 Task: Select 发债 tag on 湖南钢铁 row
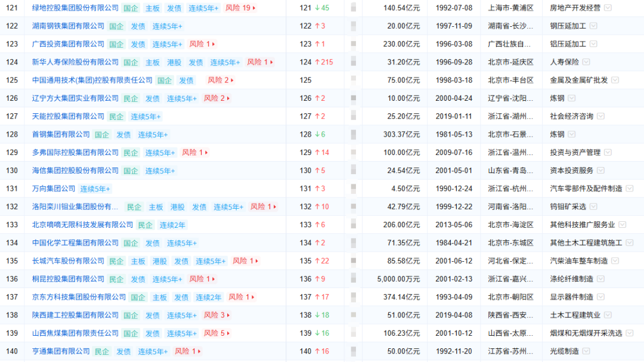point(138,26)
